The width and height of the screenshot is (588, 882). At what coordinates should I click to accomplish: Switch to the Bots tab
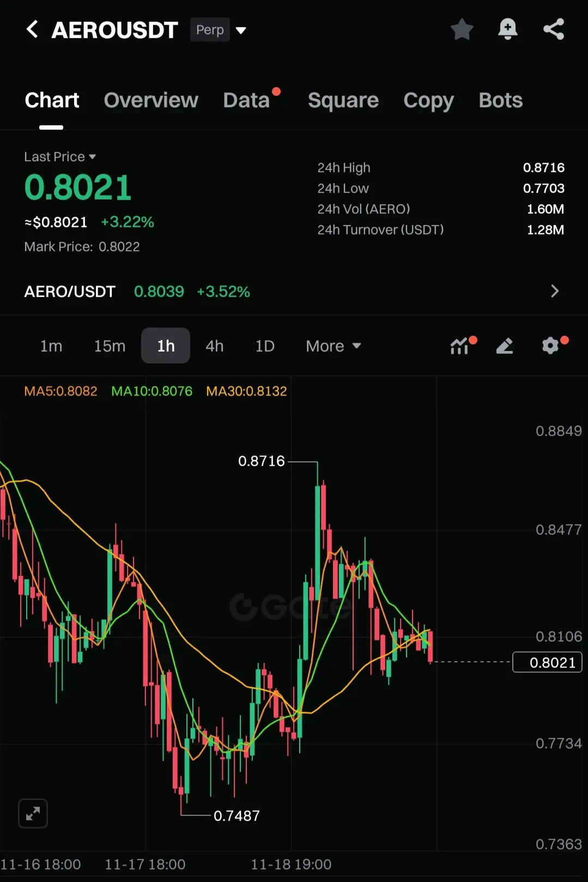click(501, 100)
